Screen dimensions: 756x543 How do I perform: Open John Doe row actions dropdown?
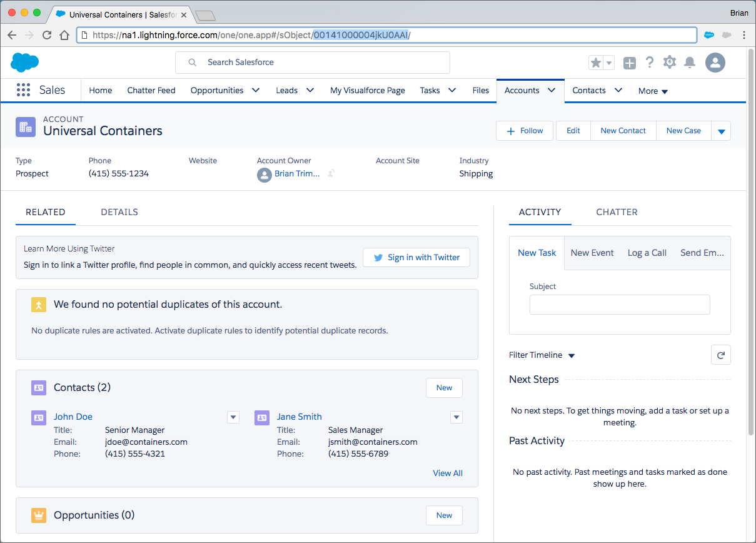pyautogui.click(x=233, y=417)
